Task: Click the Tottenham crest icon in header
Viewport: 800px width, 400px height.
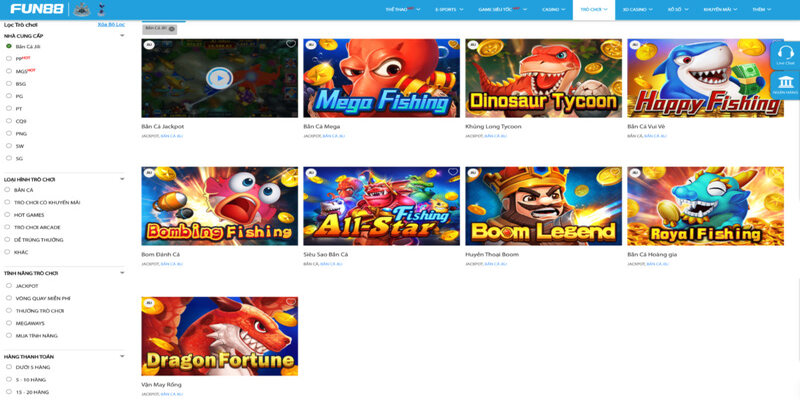Action: [x=101, y=9]
